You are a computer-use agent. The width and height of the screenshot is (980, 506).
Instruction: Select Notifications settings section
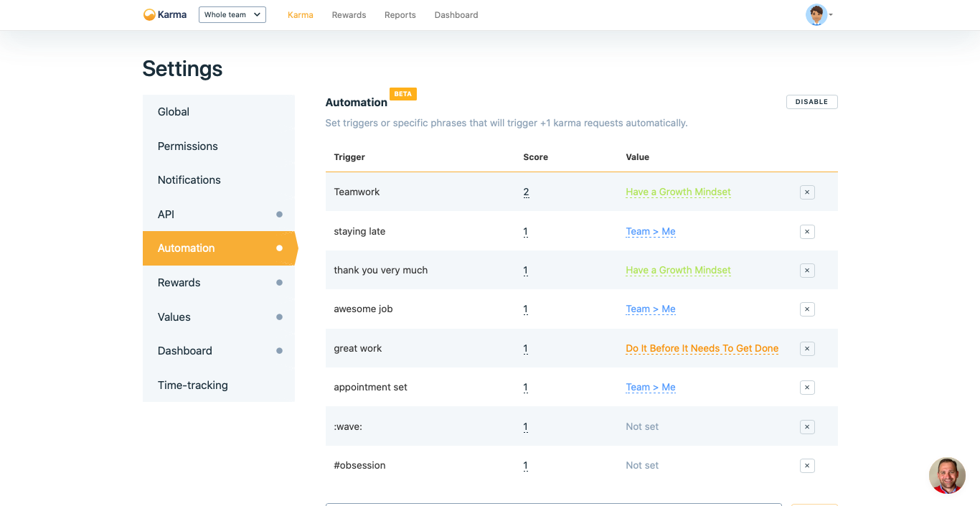click(x=219, y=180)
